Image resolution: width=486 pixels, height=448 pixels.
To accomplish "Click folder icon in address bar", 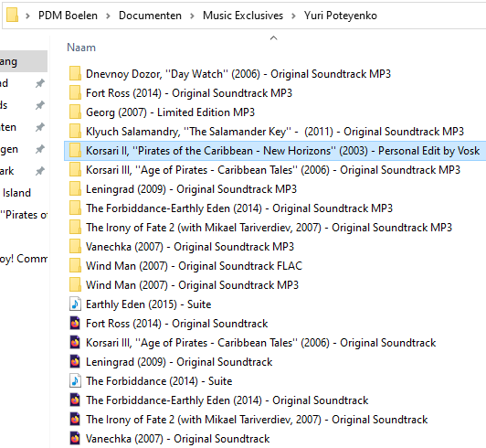I will pyautogui.click(x=12, y=16).
